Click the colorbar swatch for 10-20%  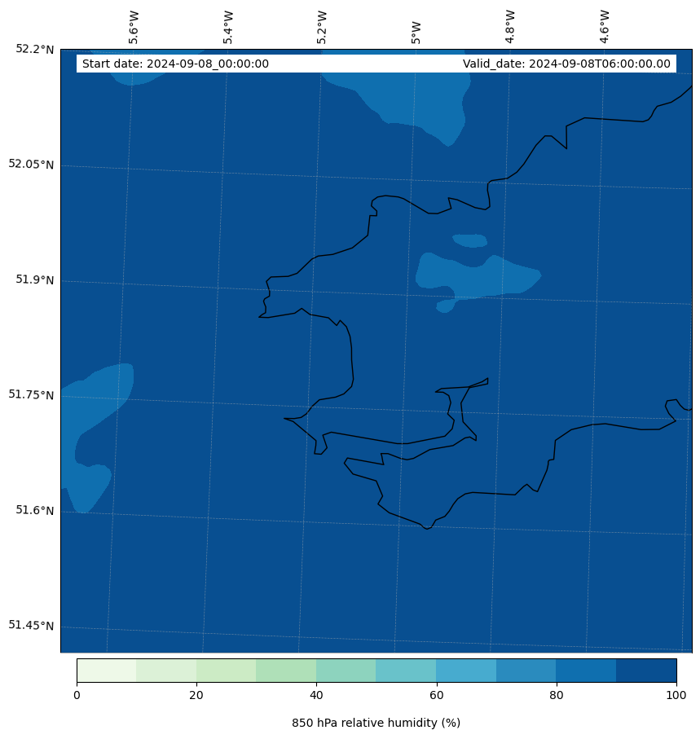tap(166, 671)
